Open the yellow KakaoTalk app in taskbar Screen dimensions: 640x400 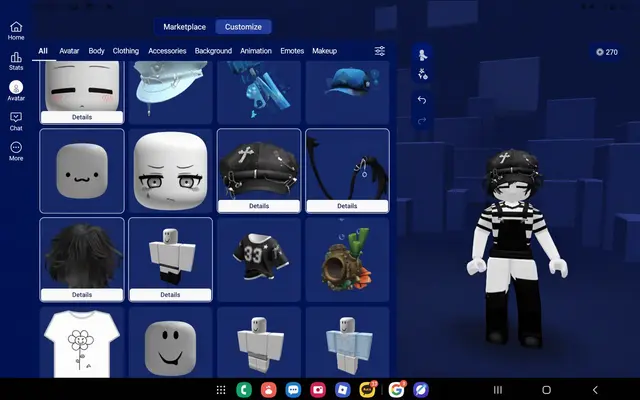[367, 390]
